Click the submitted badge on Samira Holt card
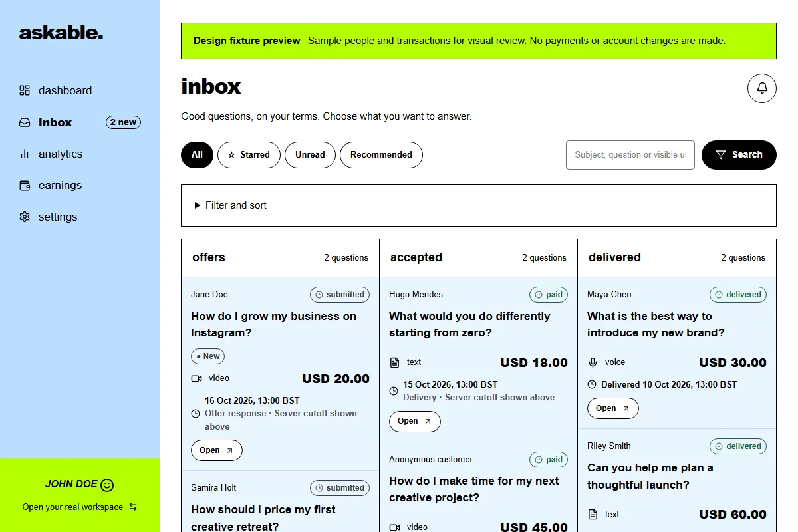798x532 pixels. 340,488
